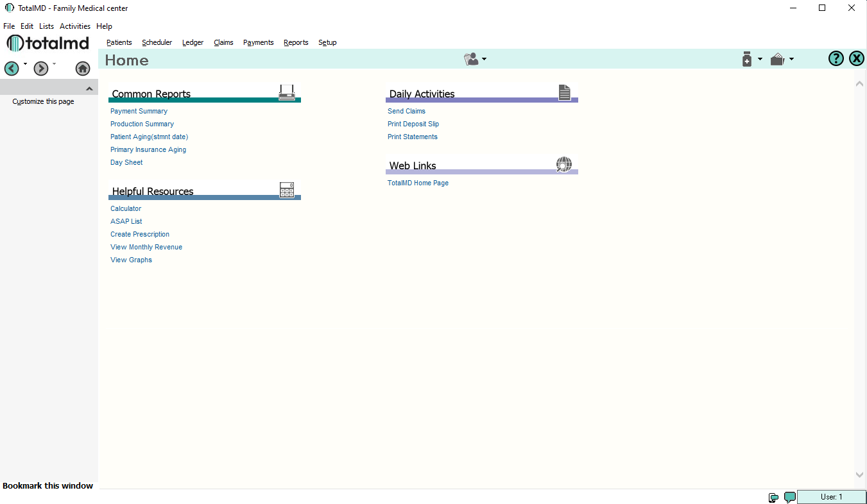Click the Print Deposit Slip link
This screenshot has height=504, width=867.
click(413, 124)
